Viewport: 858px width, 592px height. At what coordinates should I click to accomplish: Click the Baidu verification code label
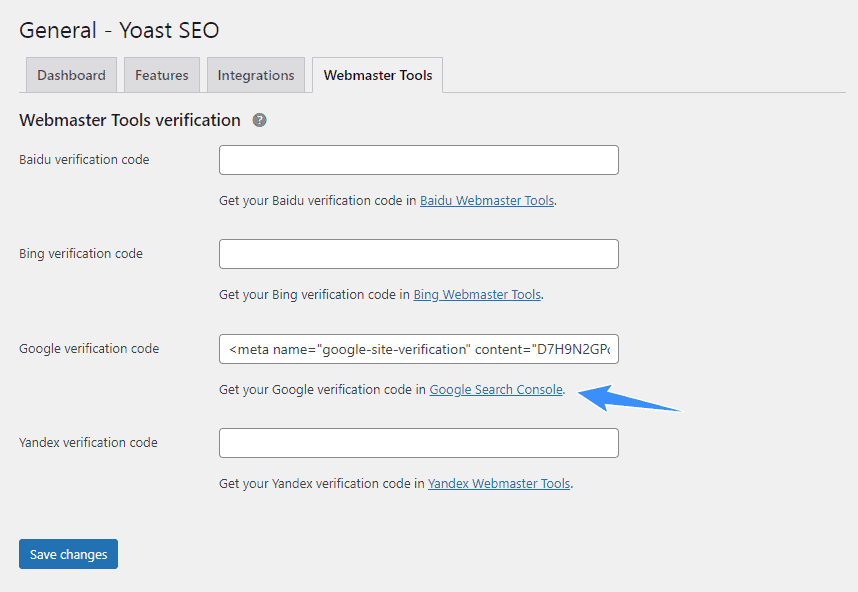pyautogui.click(x=84, y=160)
